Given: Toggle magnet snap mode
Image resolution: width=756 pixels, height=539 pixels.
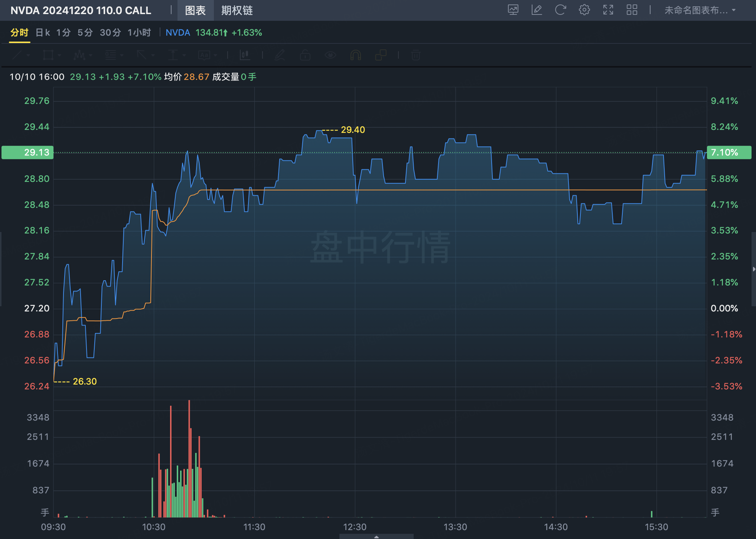Looking at the screenshot, I should coord(356,55).
